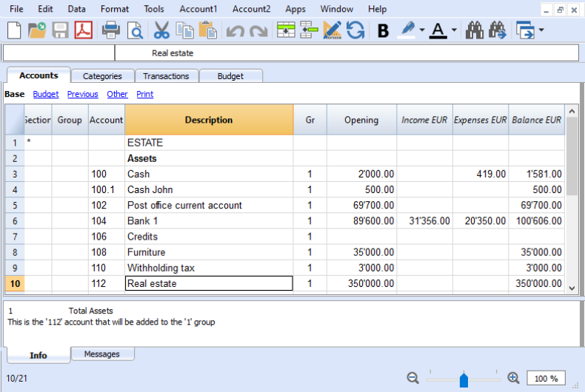Select the 'Bank 1' description cell

click(x=209, y=221)
